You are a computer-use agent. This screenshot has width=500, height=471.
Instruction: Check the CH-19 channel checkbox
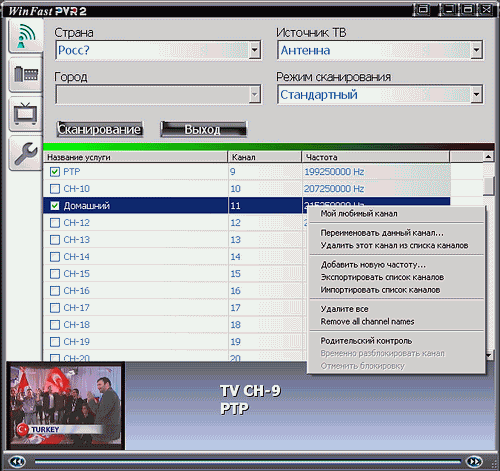point(55,342)
